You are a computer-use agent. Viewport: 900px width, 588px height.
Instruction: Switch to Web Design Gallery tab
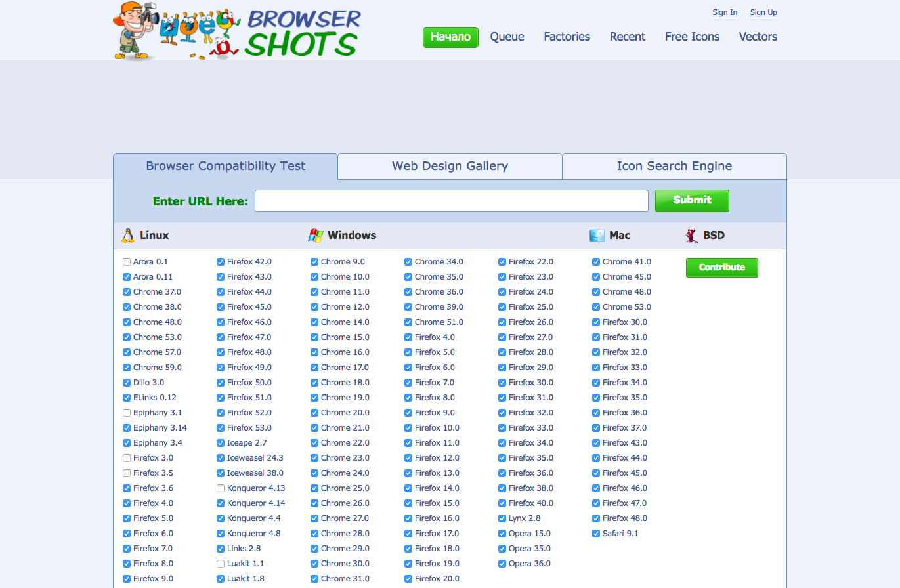450,166
